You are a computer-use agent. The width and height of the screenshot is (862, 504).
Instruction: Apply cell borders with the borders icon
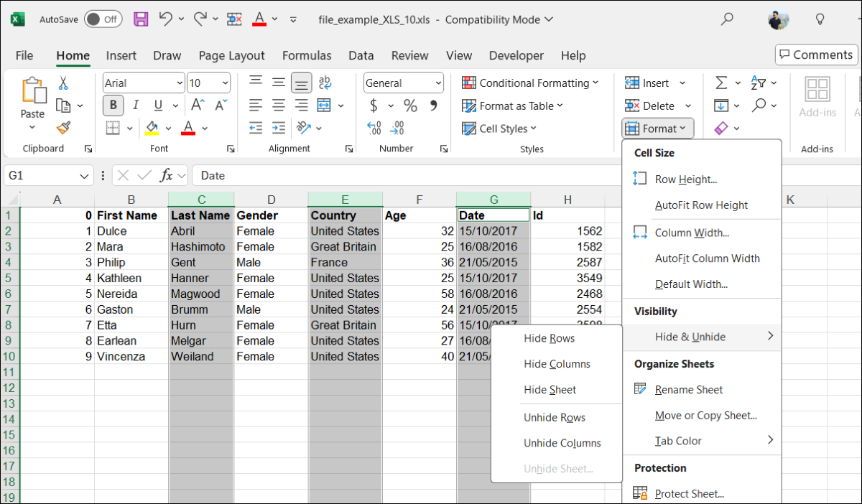pos(113,128)
